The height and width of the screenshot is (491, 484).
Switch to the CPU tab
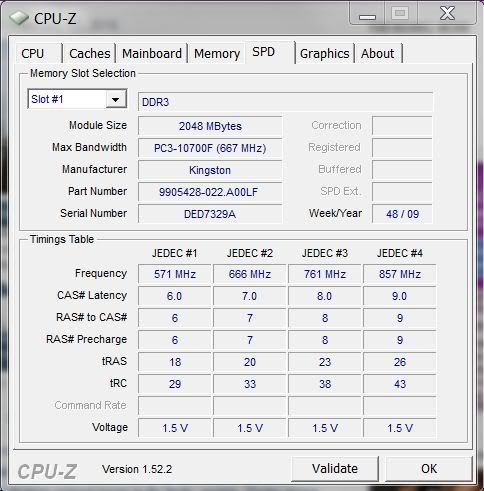tap(38, 53)
